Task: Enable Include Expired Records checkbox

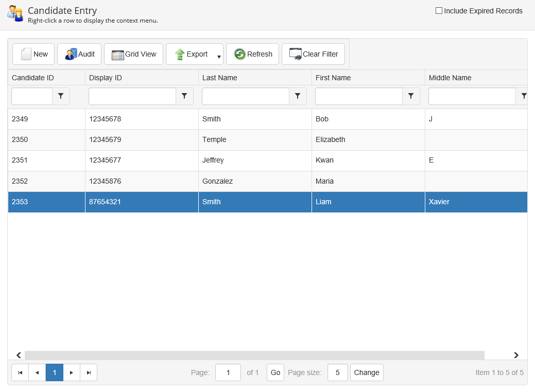Action: (x=439, y=11)
